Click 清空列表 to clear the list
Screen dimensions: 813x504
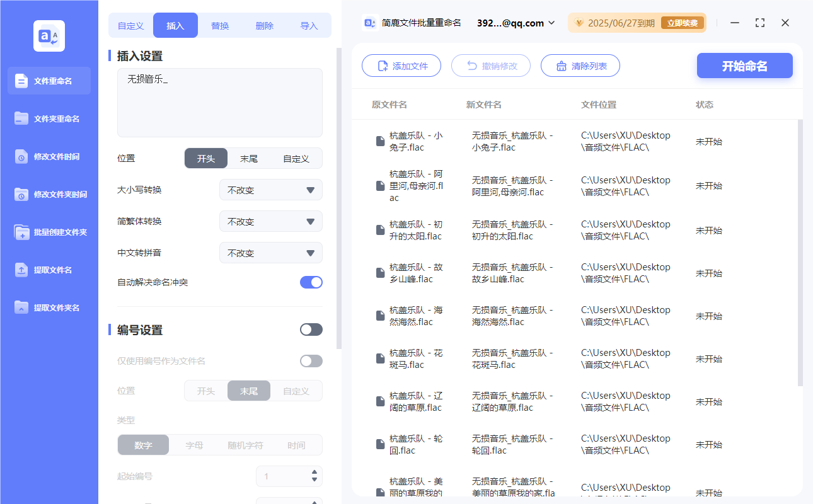(580, 66)
